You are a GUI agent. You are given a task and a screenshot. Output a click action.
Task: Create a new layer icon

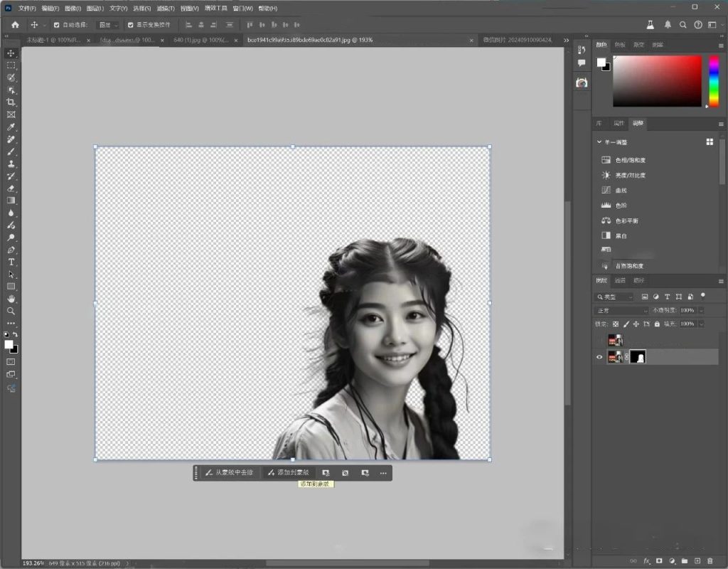697,560
